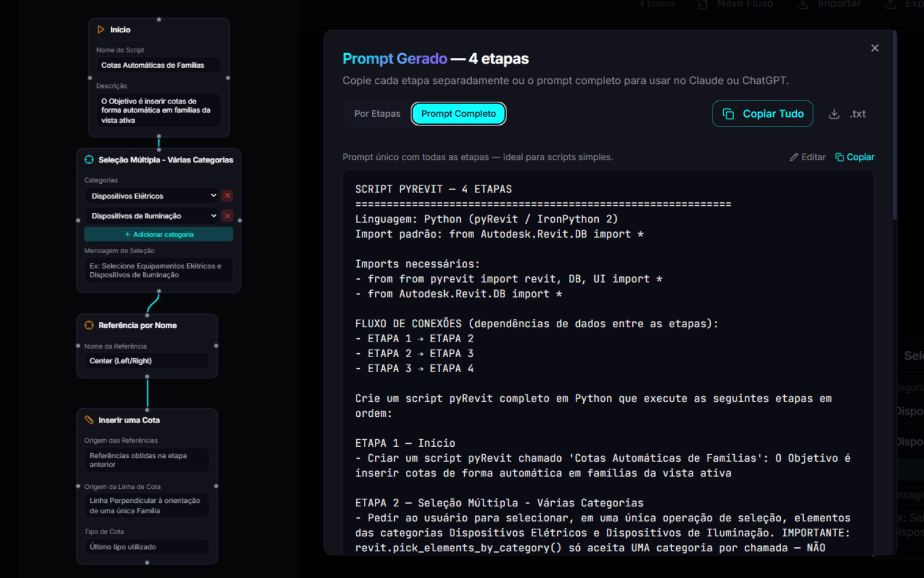This screenshot has height=578, width=924.
Task: Click the Editar pencil link
Action: pyautogui.click(x=808, y=157)
